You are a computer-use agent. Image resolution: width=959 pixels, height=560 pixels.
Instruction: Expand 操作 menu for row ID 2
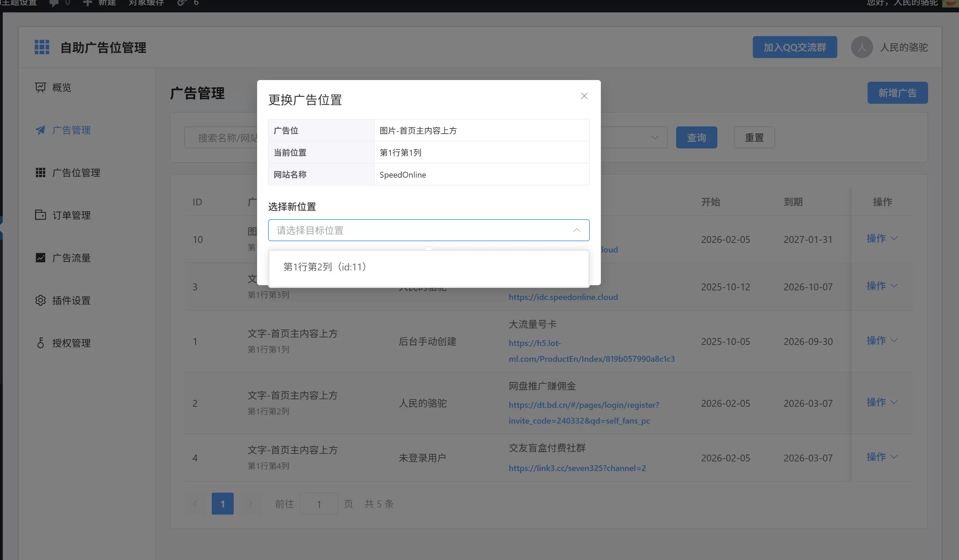click(882, 402)
